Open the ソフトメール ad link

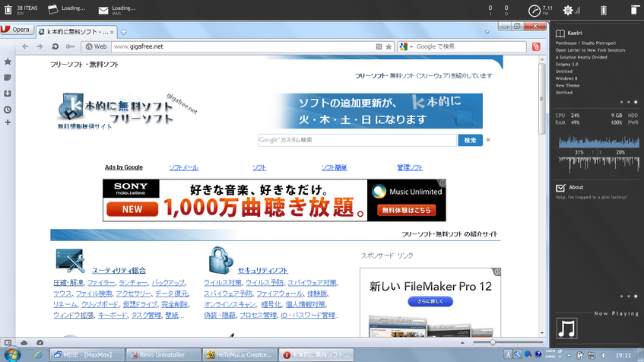click(183, 167)
